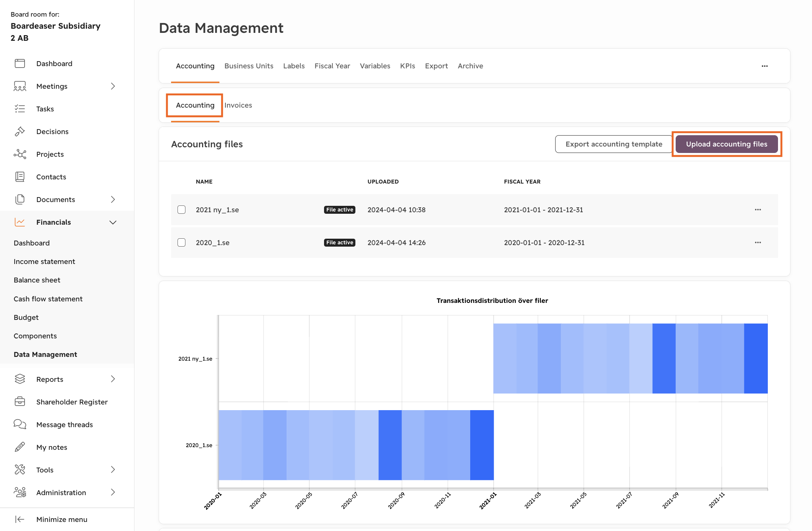
Task: Collapse the Financials submenu chevron
Action: tap(113, 222)
